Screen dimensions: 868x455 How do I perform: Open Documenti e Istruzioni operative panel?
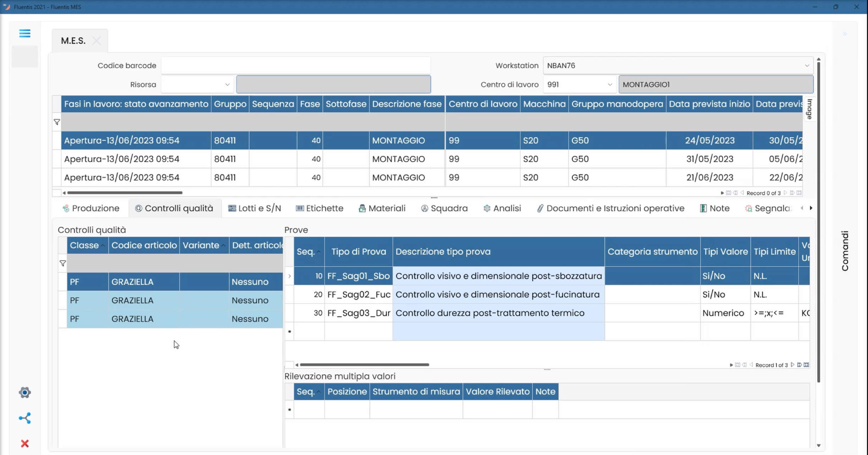tap(610, 208)
